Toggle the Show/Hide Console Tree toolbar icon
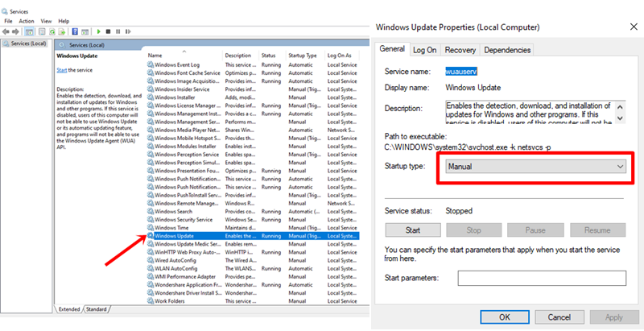 point(29,31)
